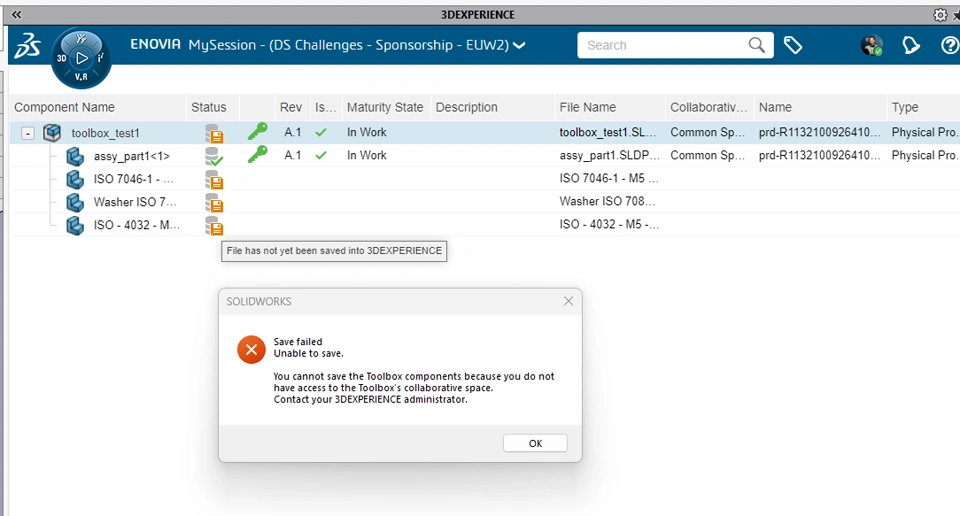Click the ISO 7046-1 part icon
The image size is (960, 516).
pos(75,179)
